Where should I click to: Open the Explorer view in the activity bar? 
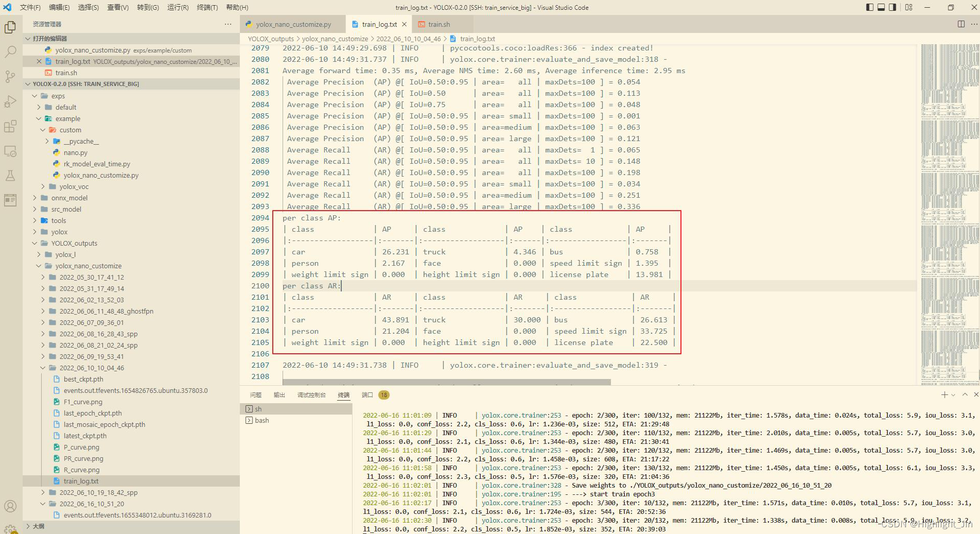pyautogui.click(x=10, y=27)
